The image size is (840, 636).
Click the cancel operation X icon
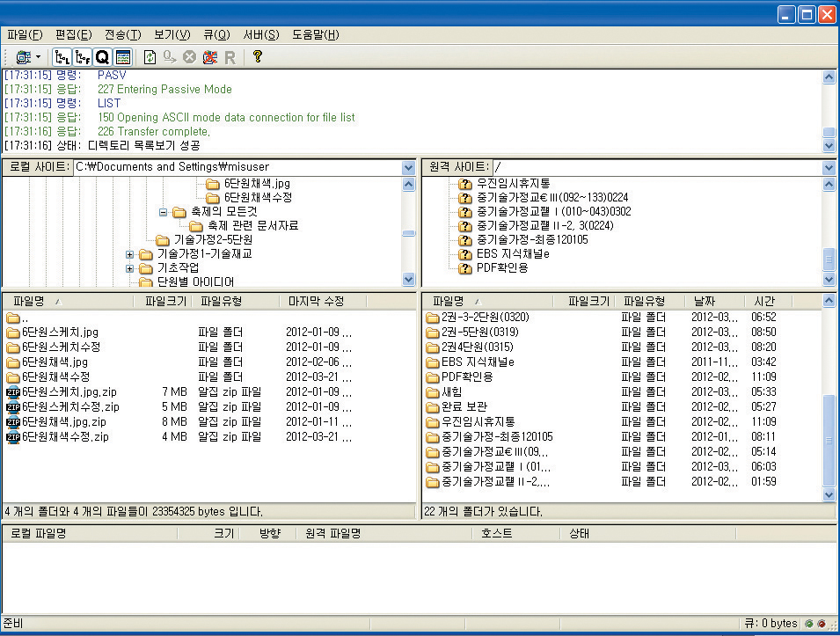point(188,57)
